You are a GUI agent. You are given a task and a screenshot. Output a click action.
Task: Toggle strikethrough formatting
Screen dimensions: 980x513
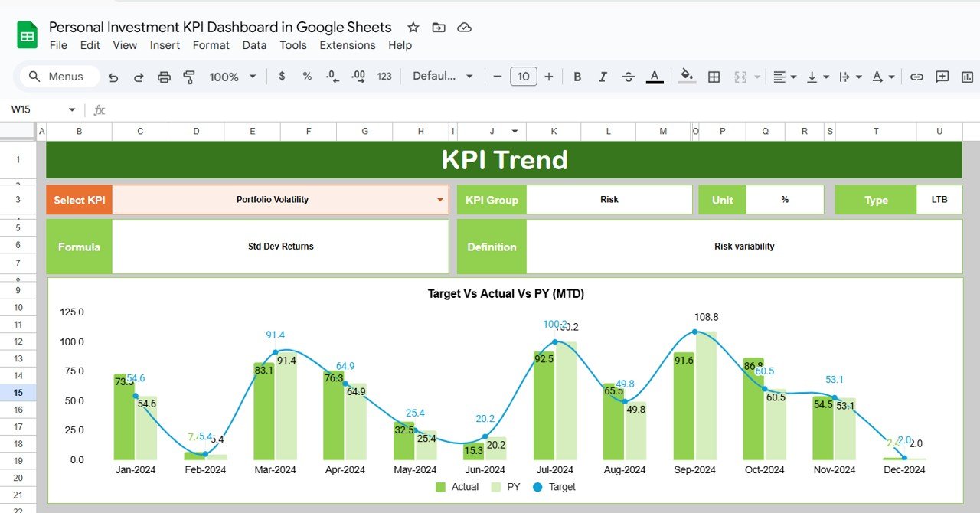click(628, 77)
